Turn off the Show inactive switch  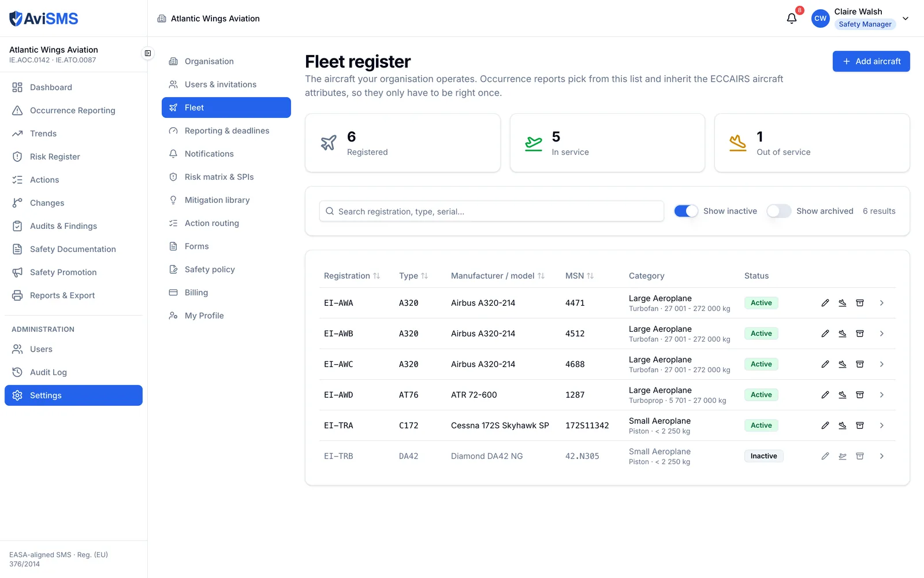[686, 211]
